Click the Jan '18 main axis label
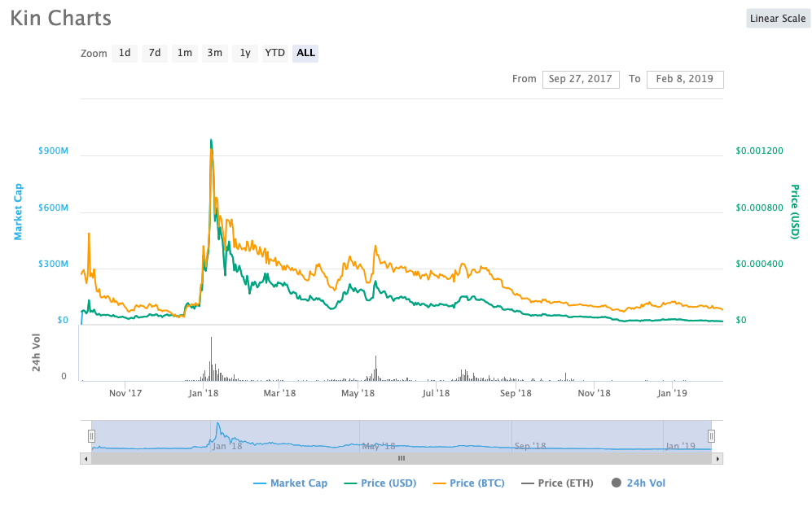Image resolution: width=812 pixels, height=507 pixels. click(204, 393)
